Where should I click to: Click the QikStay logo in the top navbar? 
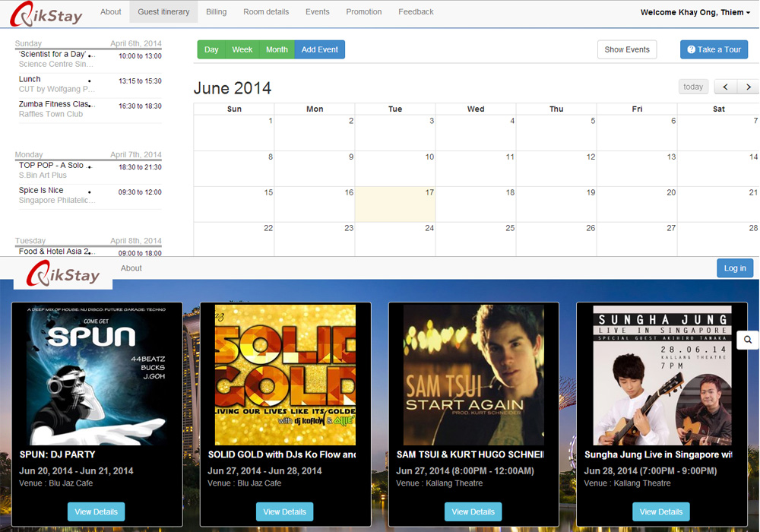click(x=46, y=14)
